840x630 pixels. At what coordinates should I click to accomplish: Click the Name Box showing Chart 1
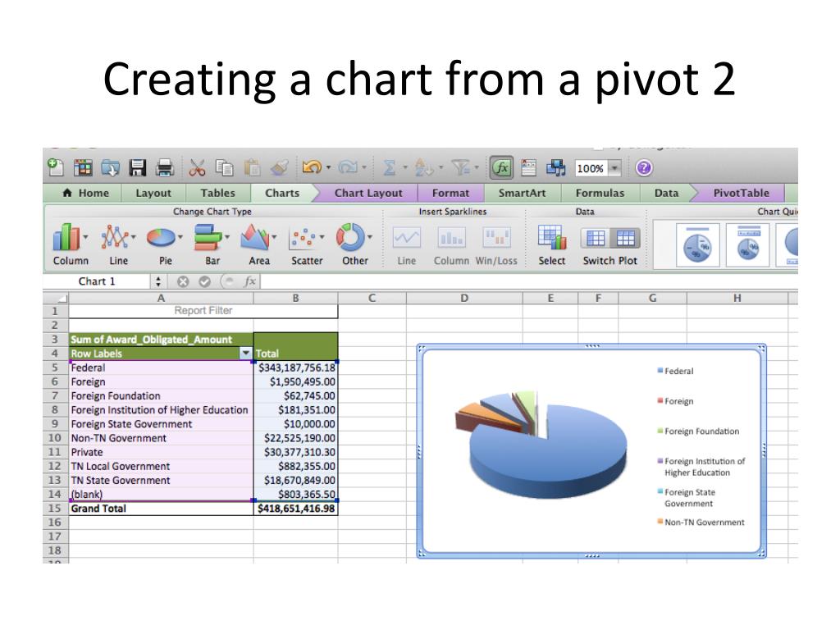[x=97, y=281]
